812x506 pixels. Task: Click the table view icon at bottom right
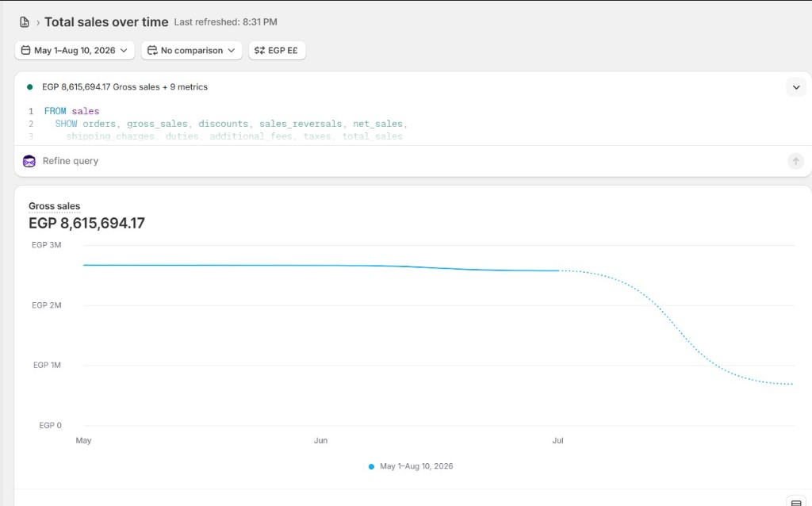point(796,502)
